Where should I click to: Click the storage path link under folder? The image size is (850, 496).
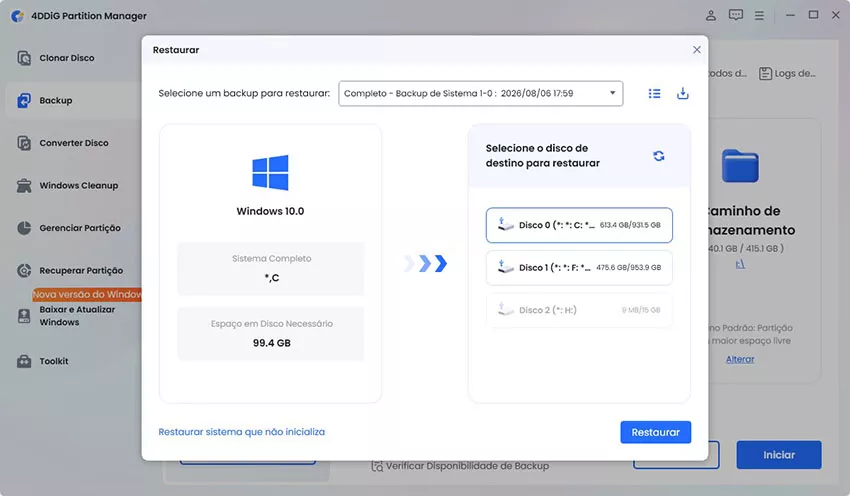(x=740, y=264)
